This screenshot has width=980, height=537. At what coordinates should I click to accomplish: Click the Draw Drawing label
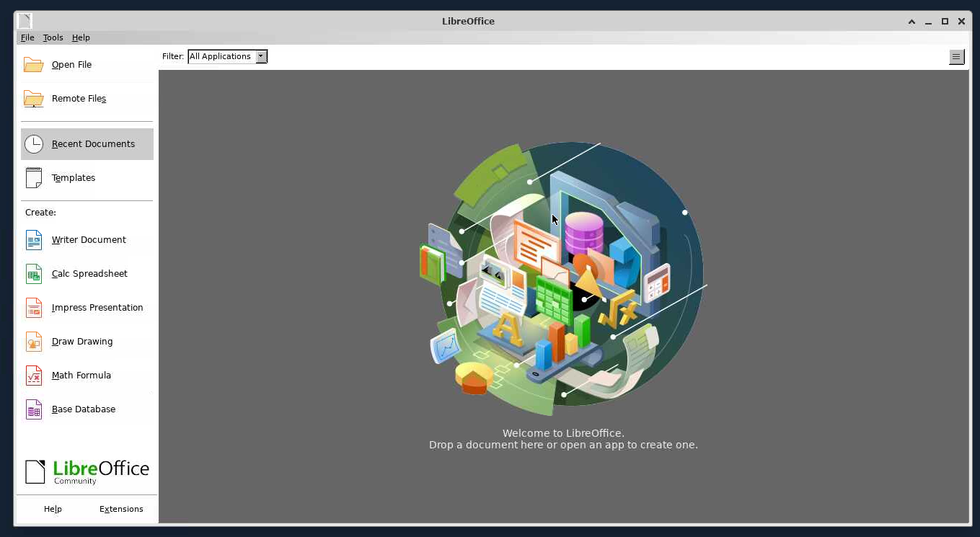click(x=82, y=342)
